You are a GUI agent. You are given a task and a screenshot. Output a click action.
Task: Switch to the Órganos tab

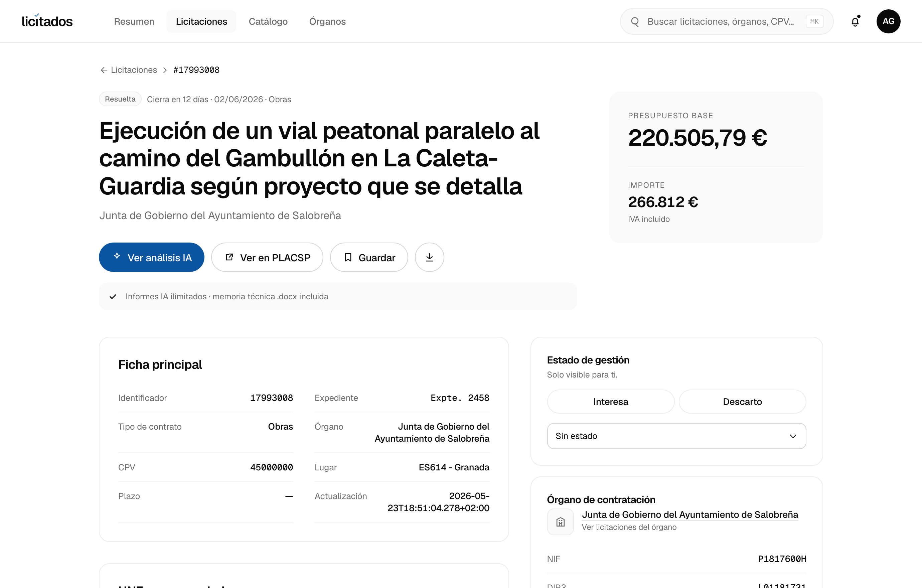tap(327, 21)
